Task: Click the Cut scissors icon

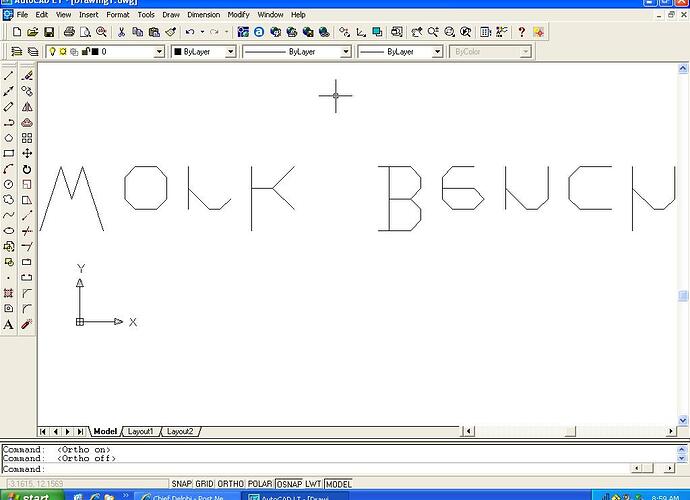Action: pos(121,32)
